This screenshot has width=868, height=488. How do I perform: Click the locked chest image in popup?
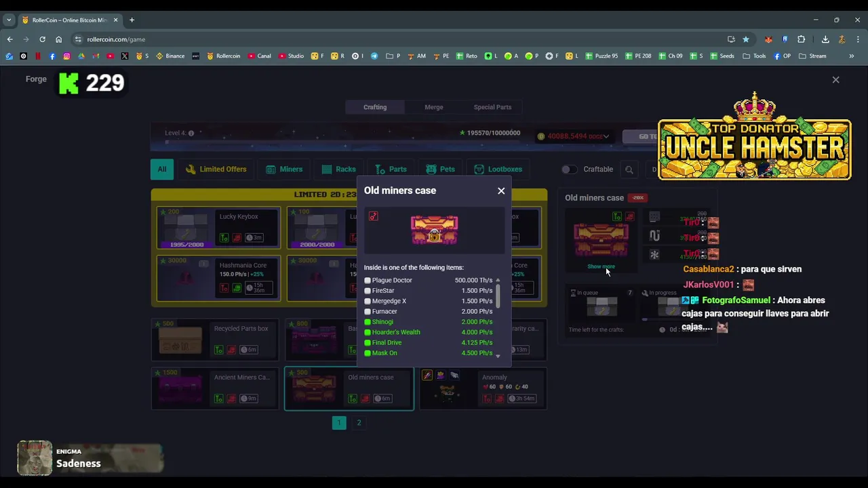tap(434, 230)
